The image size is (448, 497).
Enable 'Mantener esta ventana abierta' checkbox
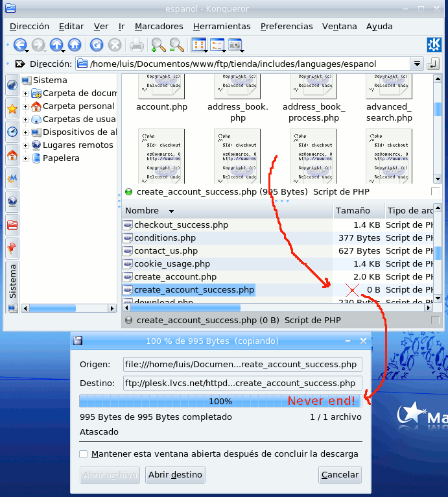tap(84, 454)
